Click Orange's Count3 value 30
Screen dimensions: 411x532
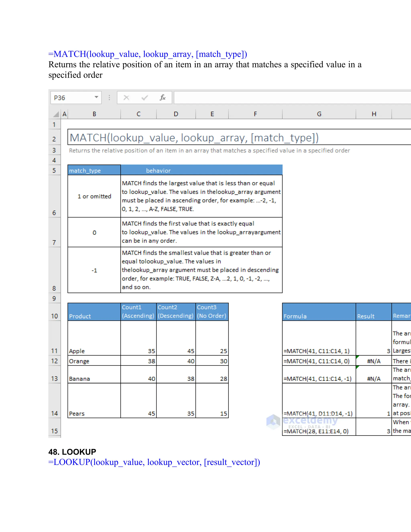212,361
